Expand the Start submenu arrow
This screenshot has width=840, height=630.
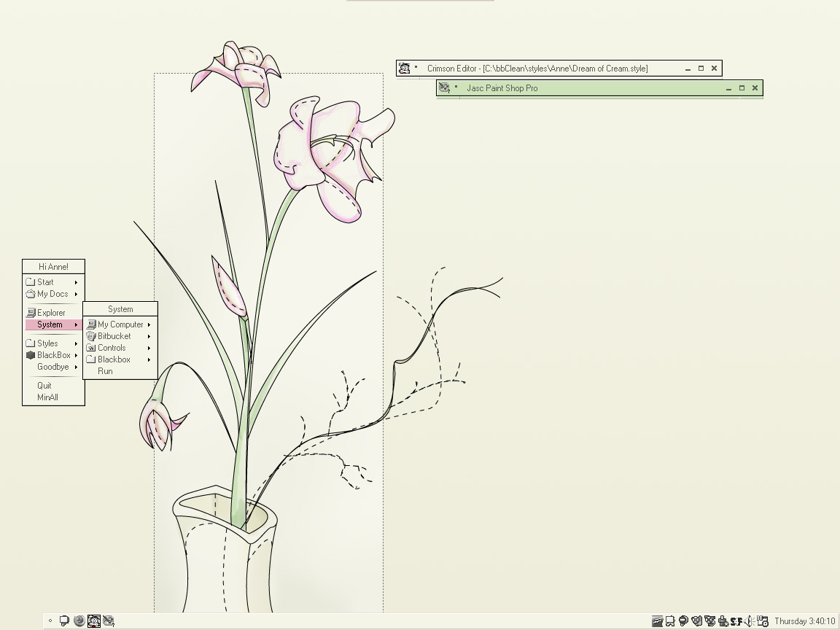76,282
